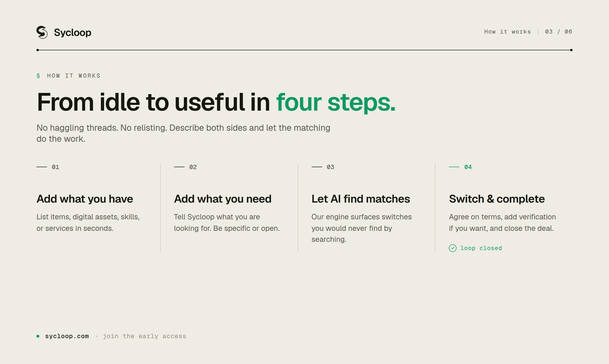Viewport: 609px width, 364px height.
Task: Open the sycloop.com link
Action: (67, 336)
